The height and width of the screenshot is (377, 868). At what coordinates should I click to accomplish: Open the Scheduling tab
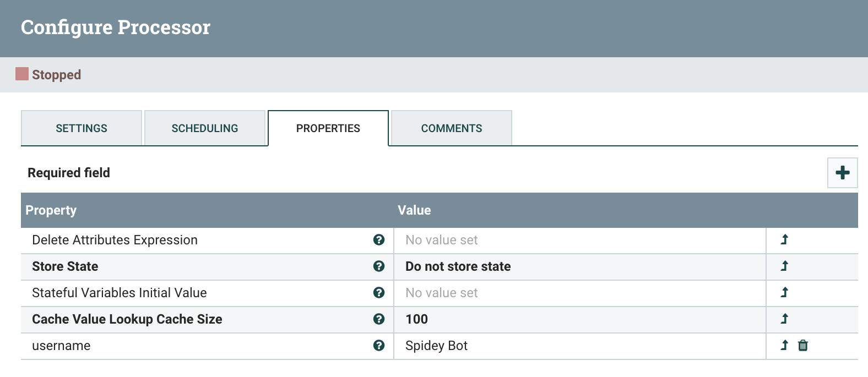click(x=205, y=128)
